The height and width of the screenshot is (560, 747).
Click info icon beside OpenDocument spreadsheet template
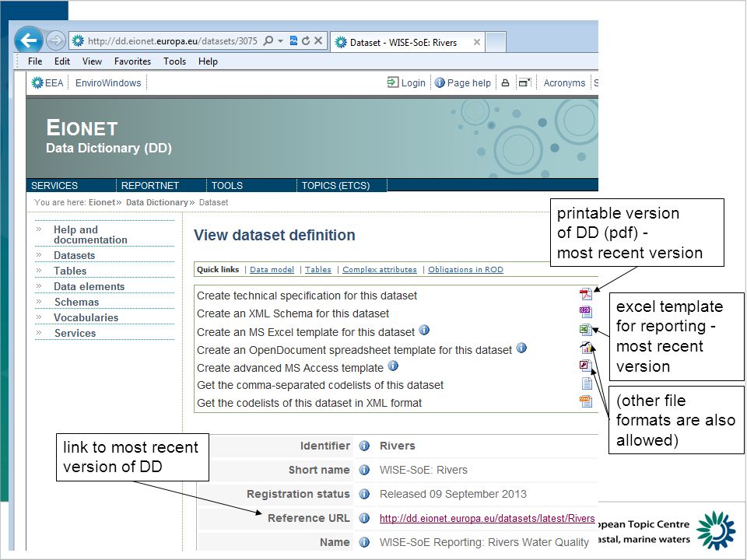tap(521, 348)
